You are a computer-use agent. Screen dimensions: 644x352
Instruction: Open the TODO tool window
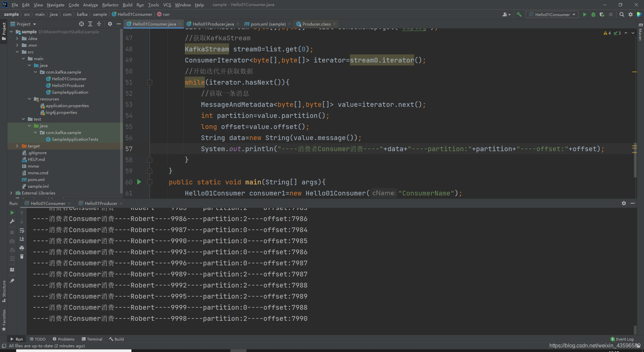point(38,339)
